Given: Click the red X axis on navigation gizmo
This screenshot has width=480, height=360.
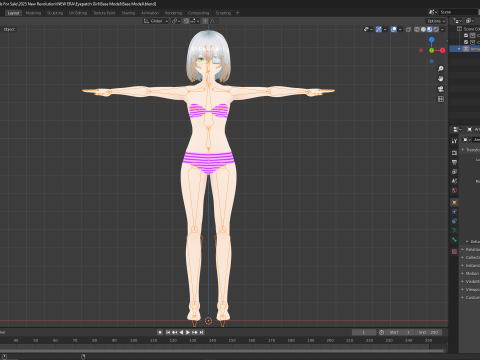Looking at the screenshot, I should [442, 50].
